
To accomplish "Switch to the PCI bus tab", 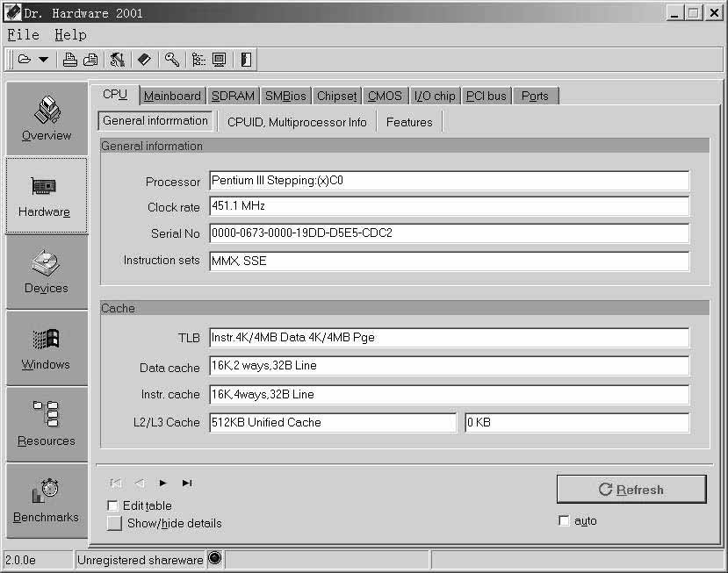I will (x=487, y=96).
